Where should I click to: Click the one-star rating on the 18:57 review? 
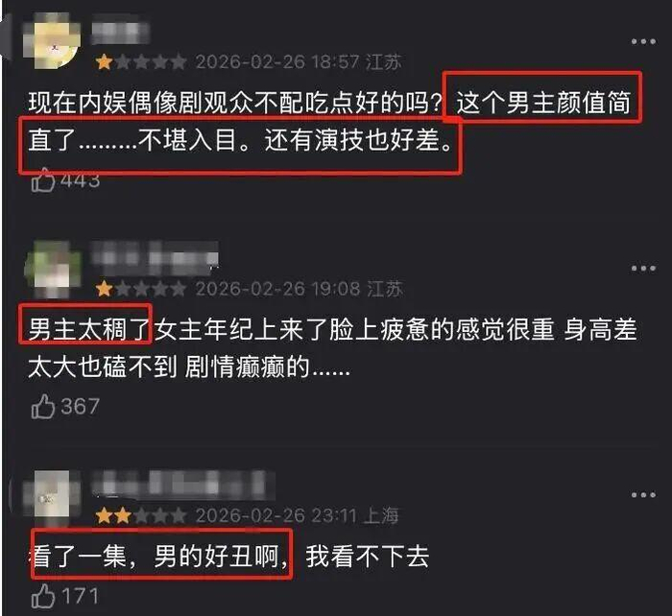click(x=141, y=62)
